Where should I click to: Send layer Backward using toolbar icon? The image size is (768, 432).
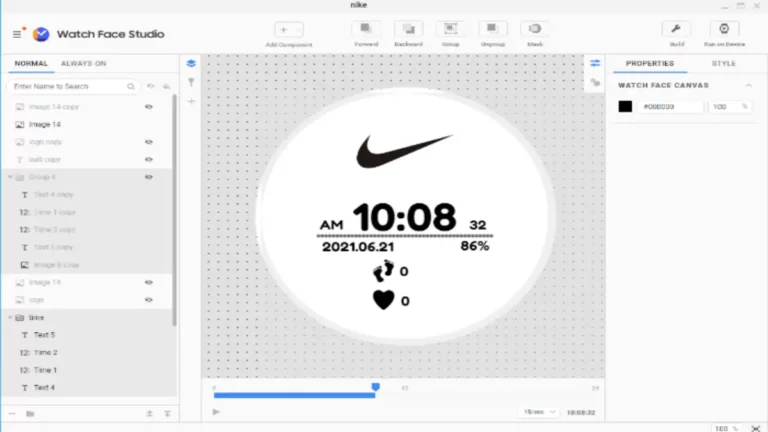408,29
